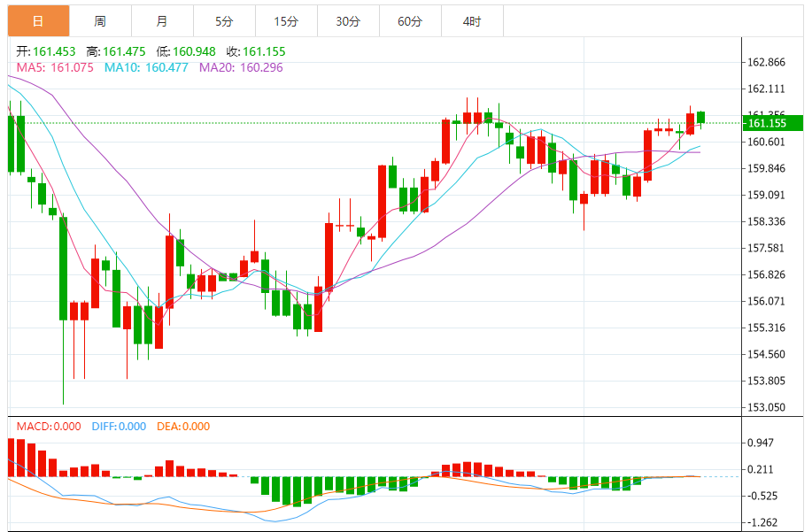812x532 pixels.
Task: Click the 160.601 price axis label
Action: pyautogui.click(x=767, y=143)
